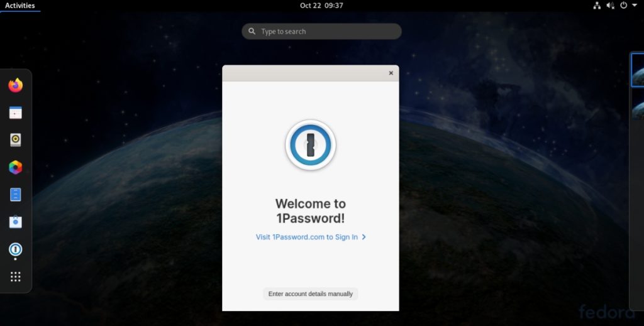644x326 pixels.
Task: Click the volume speaker icon
Action: tap(610, 5)
